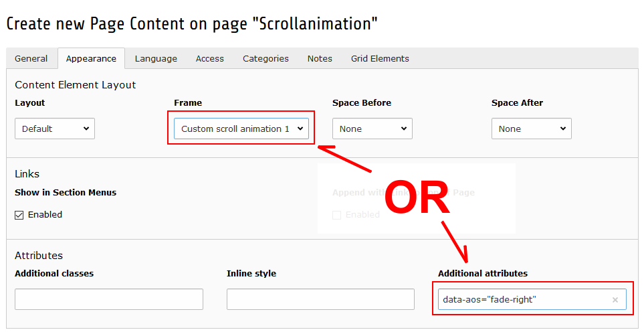Clear the Additional attributes field with the x icon
The width and height of the screenshot is (644, 332).
[615, 300]
